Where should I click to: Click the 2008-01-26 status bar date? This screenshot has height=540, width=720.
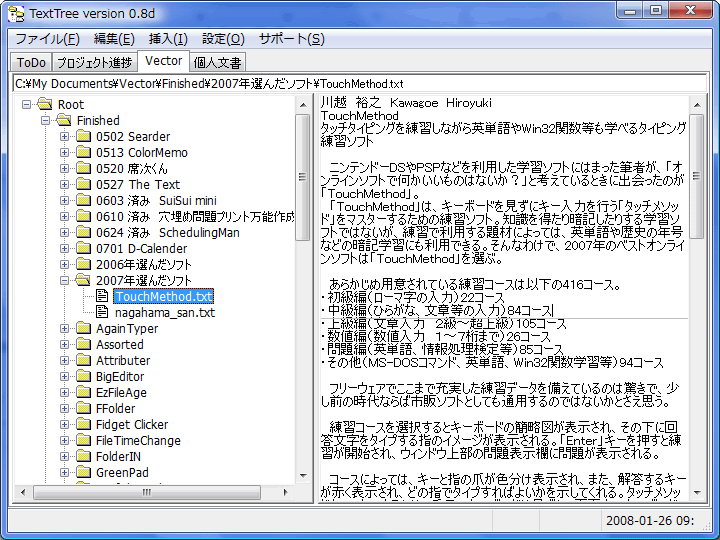[650, 520]
